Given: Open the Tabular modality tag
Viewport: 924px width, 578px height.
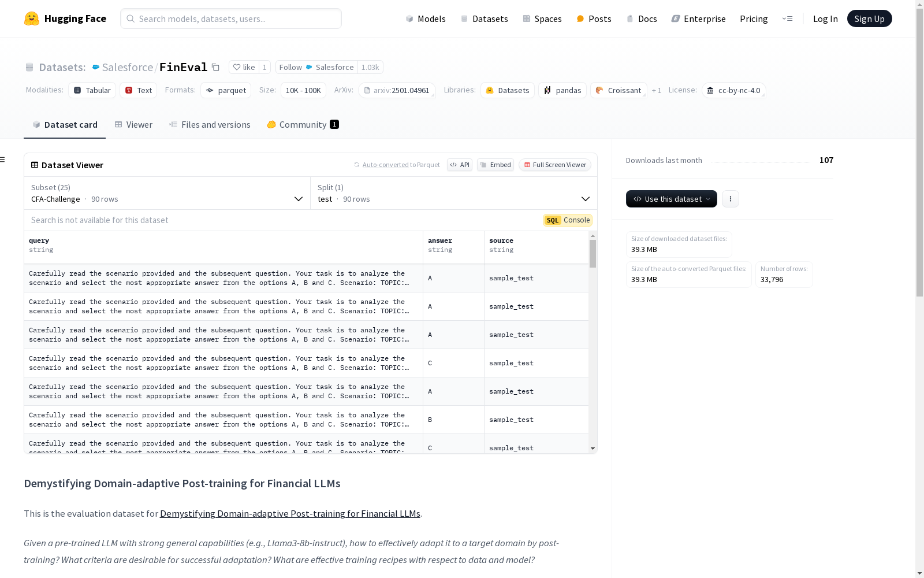Looking at the screenshot, I should click(x=92, y=90).
